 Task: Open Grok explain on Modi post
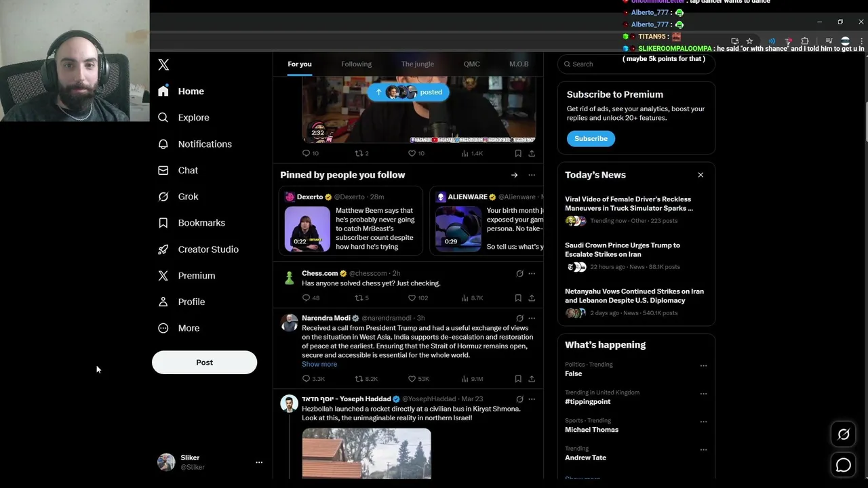519,318
